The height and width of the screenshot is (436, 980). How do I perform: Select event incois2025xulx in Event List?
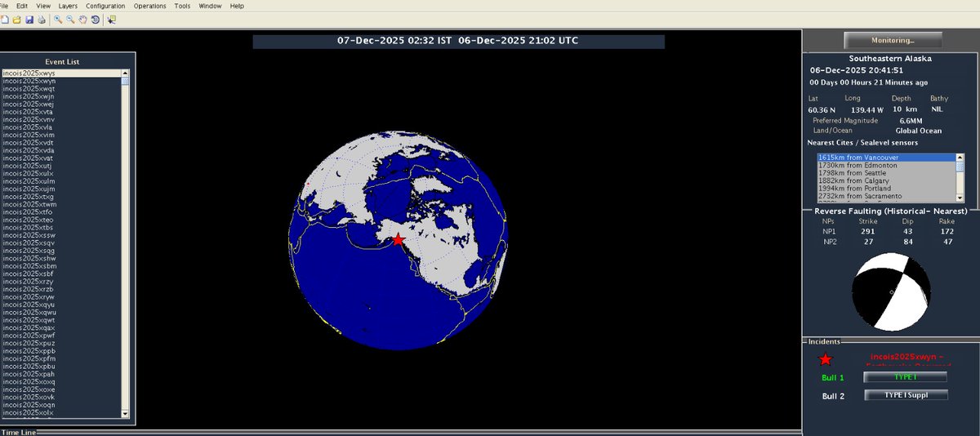61,174
